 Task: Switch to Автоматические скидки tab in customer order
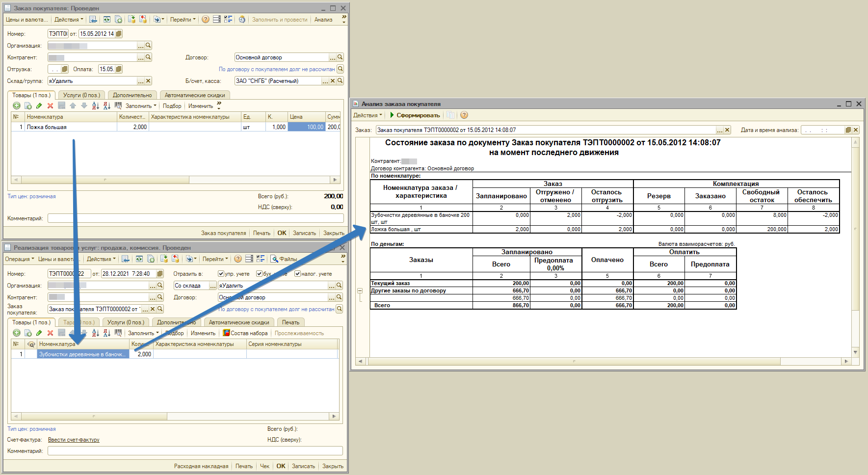point(195,95)
